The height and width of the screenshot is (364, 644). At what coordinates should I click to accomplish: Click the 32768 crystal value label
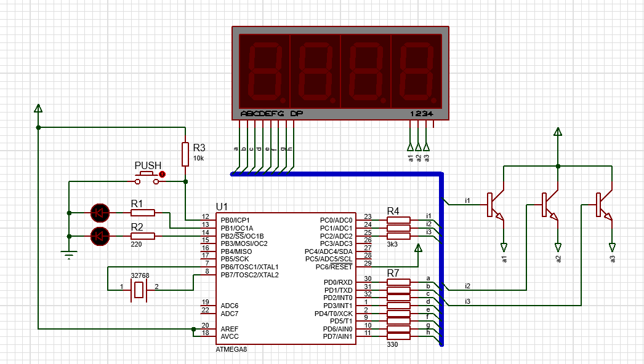(x=140, y=276)
